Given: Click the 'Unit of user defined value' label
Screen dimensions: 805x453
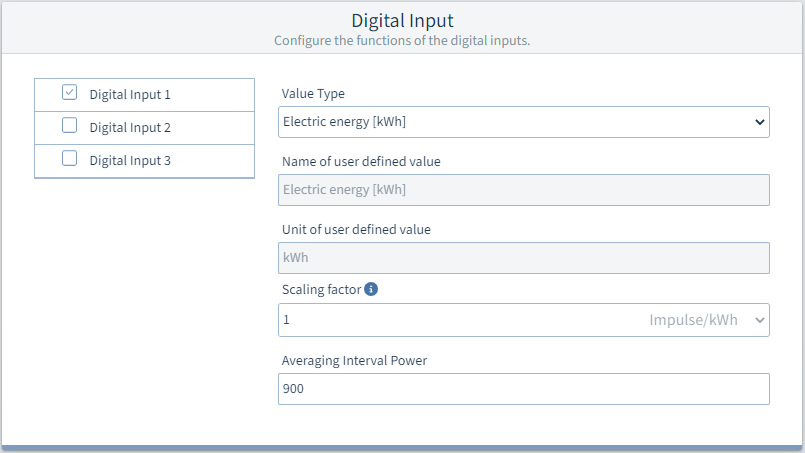Looking at the screenshot, I should pos(356,229).
